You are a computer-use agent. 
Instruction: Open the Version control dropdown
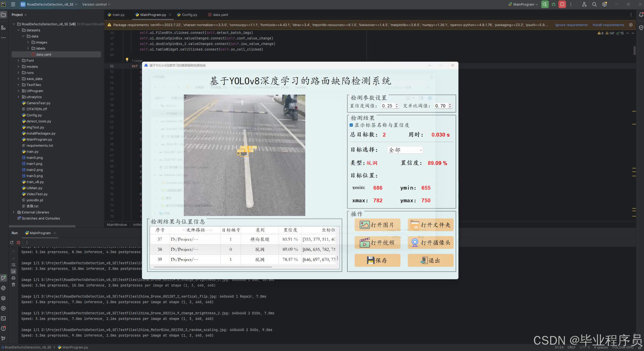96,4
